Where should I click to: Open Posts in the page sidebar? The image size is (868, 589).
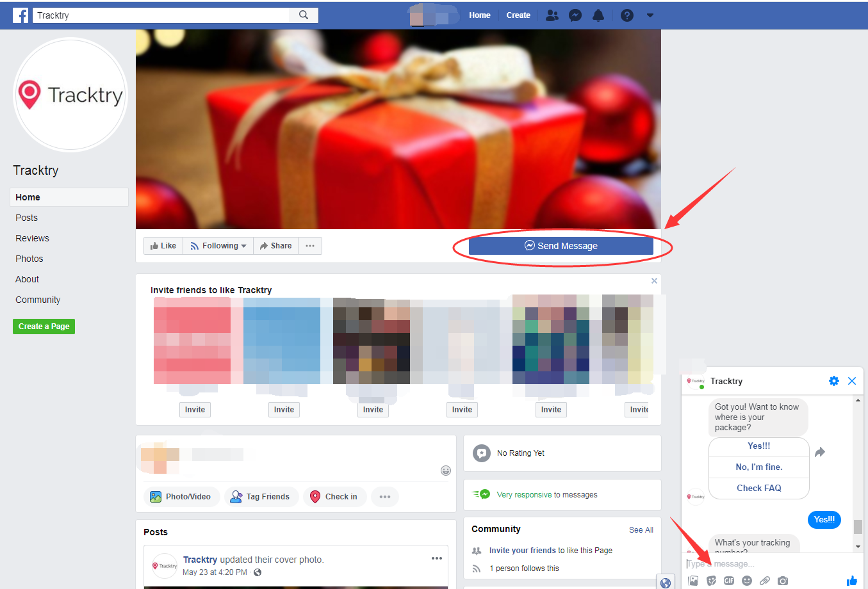(26, 218)
